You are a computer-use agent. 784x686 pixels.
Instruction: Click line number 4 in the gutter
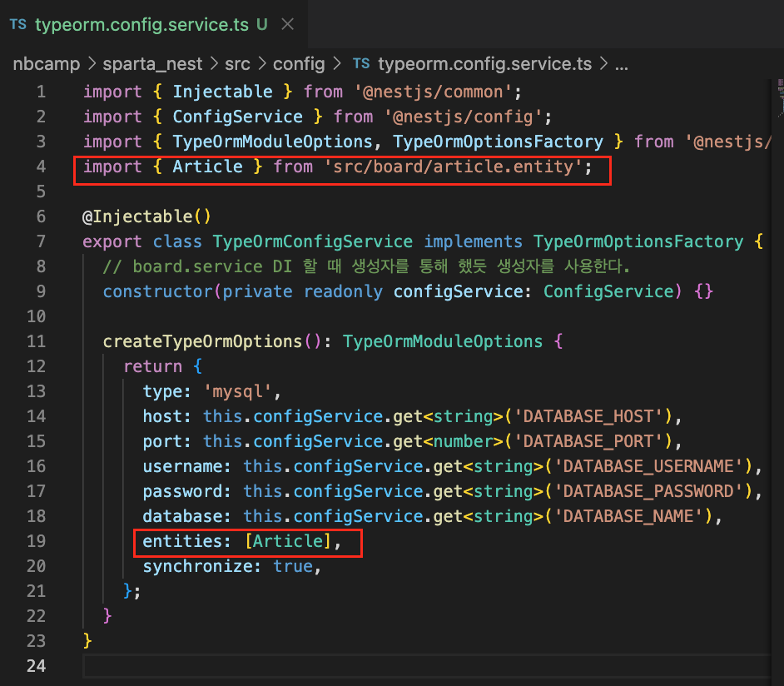pyautogui.click(x=42, y=166)
